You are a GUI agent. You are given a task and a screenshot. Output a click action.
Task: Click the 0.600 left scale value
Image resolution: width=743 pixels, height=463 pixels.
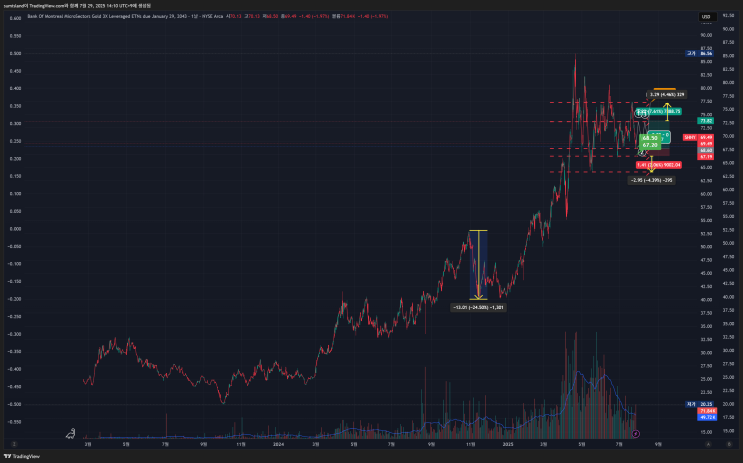click(15, 18)
